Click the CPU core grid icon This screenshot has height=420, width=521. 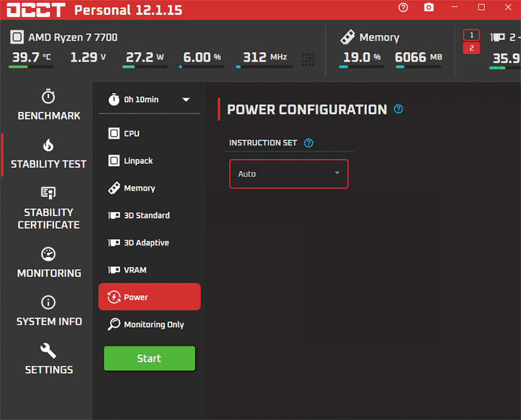[x=308, y=59]
